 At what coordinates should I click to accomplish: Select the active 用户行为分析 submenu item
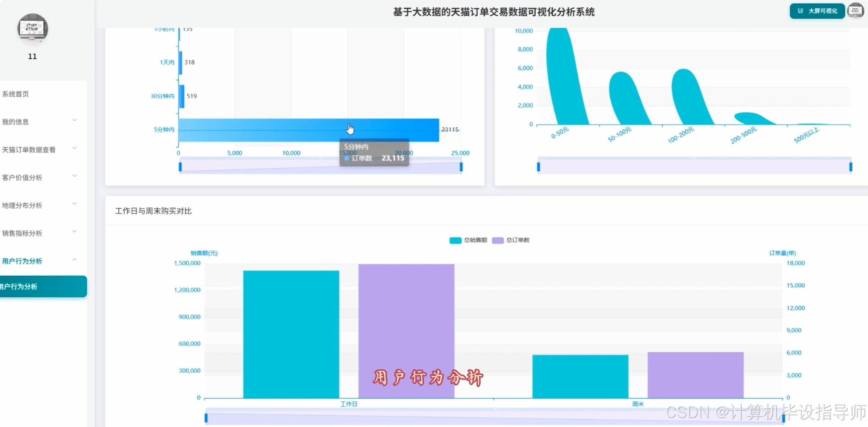pos(41,286)
